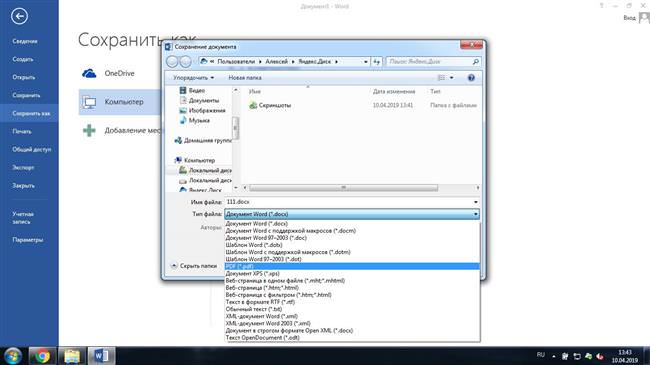This screenshot has width=650, height=365.
Task: Click the back arrow in Word backstage
Action: (x=19, y=16)
